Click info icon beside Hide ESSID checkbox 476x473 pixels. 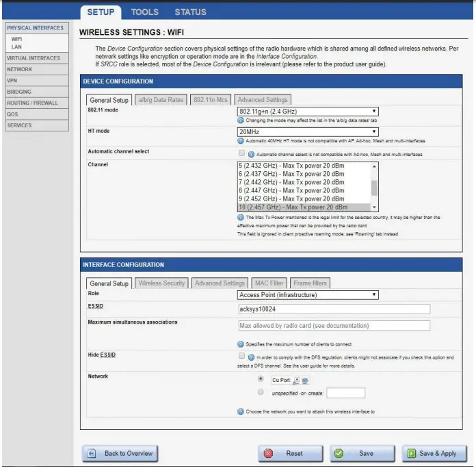(x=251, y=357)
